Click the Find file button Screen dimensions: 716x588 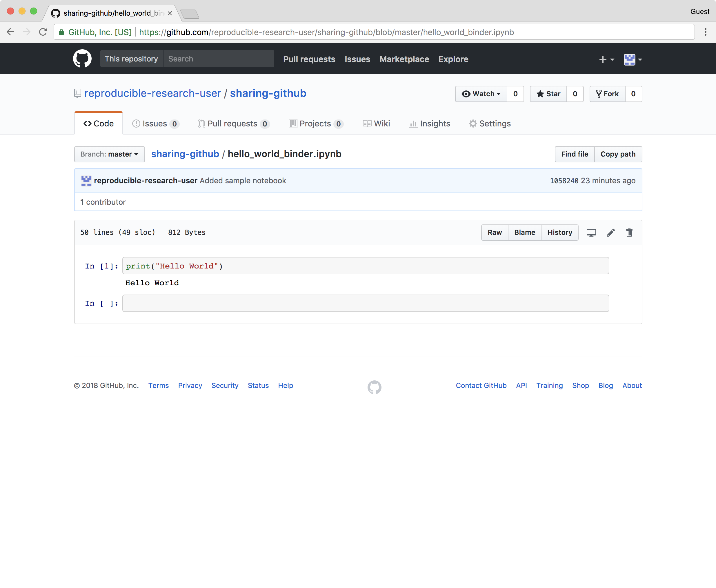coord(573,153)
